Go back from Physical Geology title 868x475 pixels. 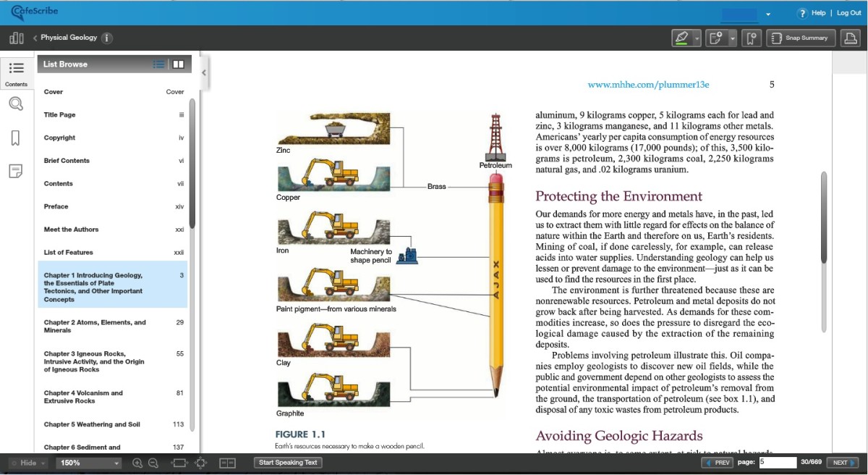click(x=35, y=38)
